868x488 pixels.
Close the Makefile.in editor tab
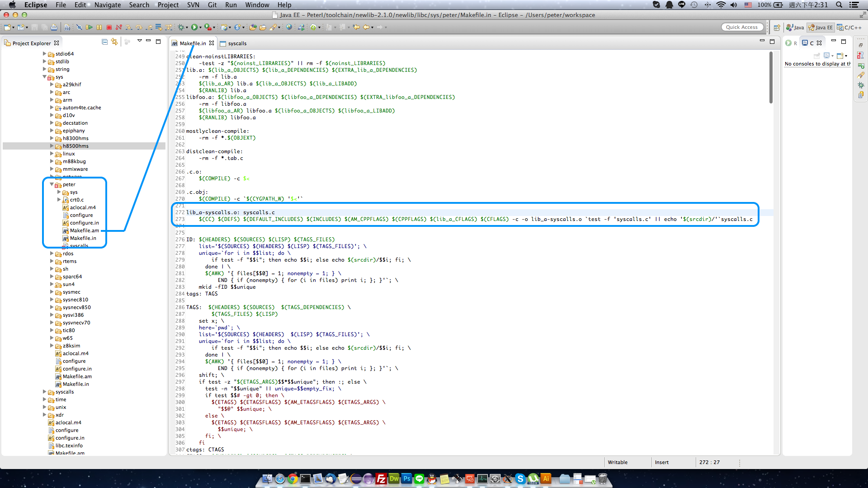click(212, 43)
